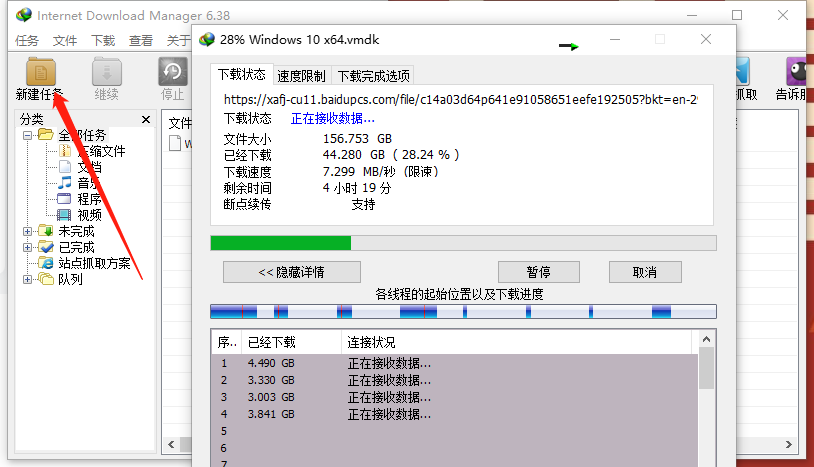814x467 pixels.
Task: Select the 全部任务 root folder
Action: pyautogui.click(x=82, y=135)
